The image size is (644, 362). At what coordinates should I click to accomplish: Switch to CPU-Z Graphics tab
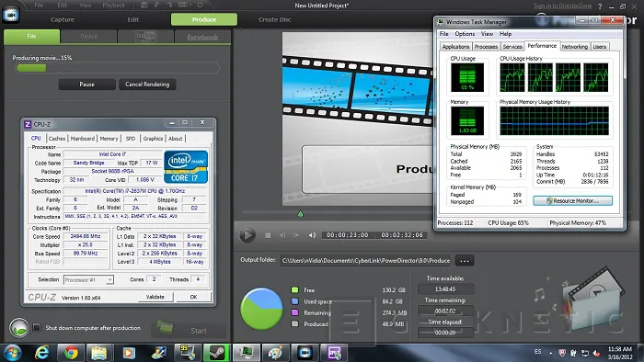coord(153,139)
